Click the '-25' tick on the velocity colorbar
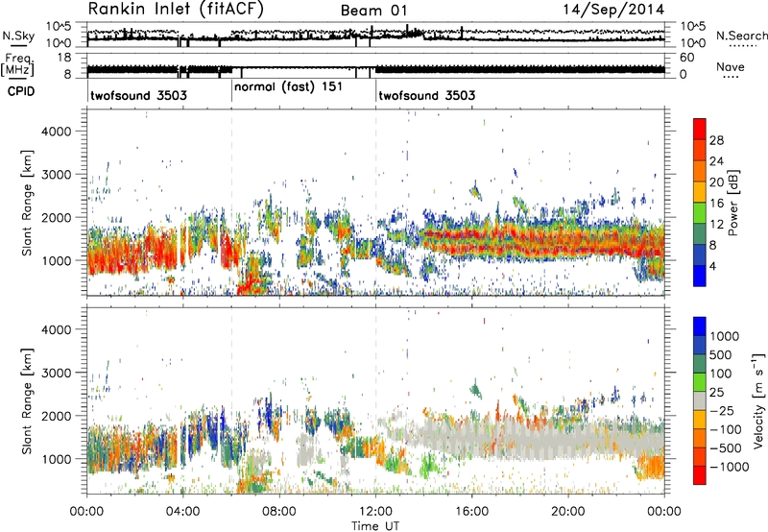768x532 pixels. (x=723, y=411)
